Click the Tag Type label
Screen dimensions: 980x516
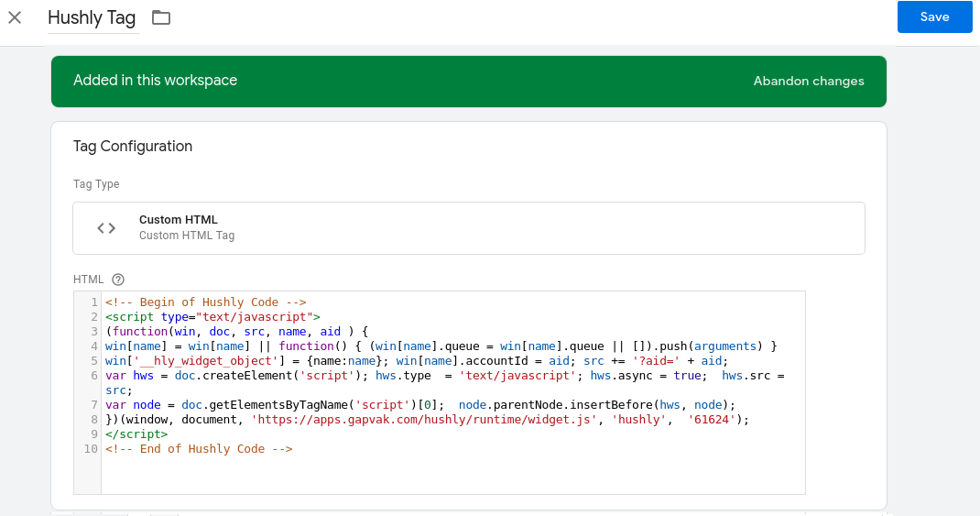pyautogui.click(x=96, y=184)
